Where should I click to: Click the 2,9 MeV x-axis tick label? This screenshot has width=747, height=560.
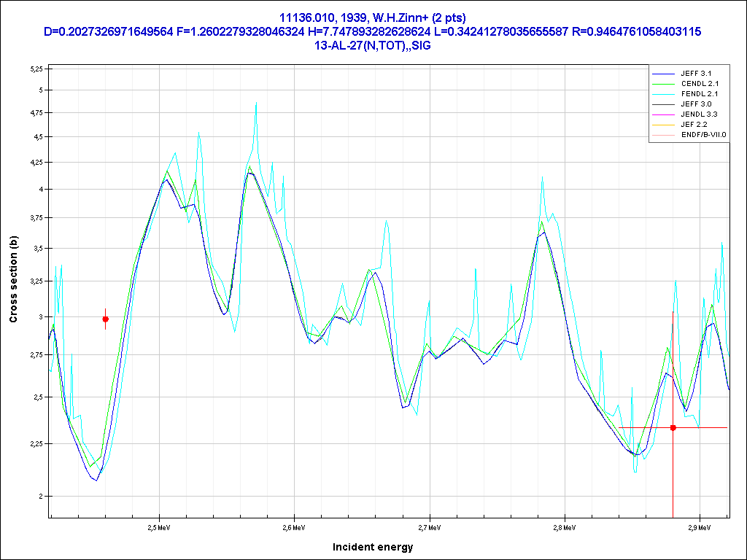tap(700, 526)
